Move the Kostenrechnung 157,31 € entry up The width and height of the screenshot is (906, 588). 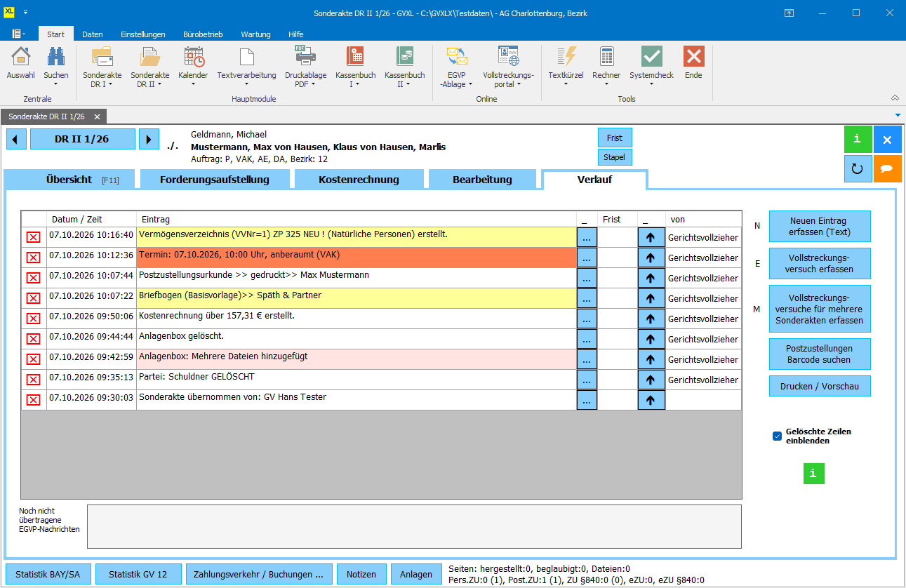tap(651, 319)
